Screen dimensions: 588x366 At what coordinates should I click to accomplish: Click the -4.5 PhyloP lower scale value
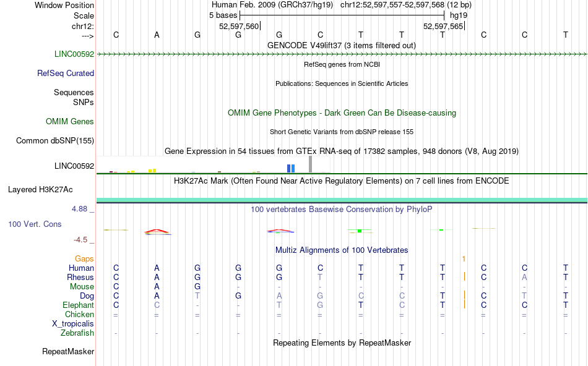pyautogui.click(x=80, y=240)
